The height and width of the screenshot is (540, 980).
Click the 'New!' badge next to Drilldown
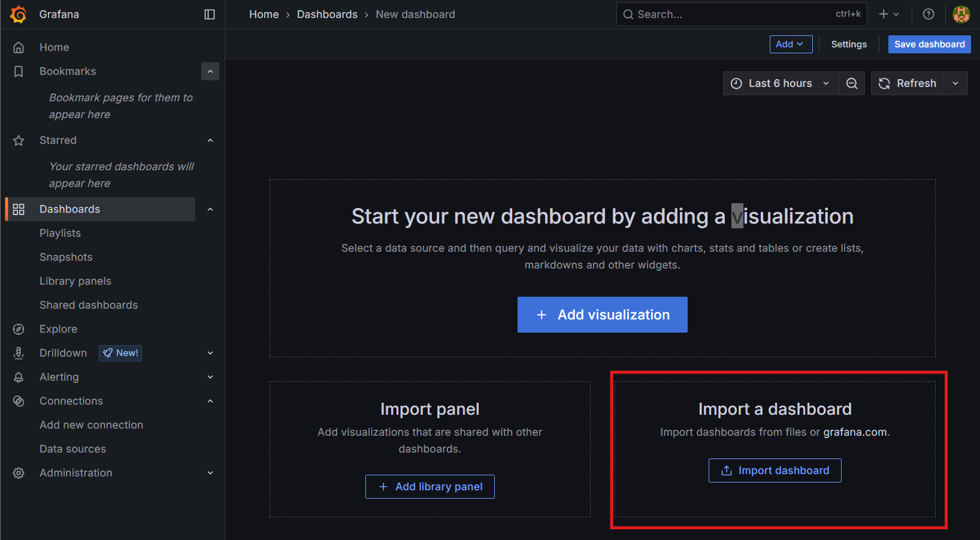(120, 353)
